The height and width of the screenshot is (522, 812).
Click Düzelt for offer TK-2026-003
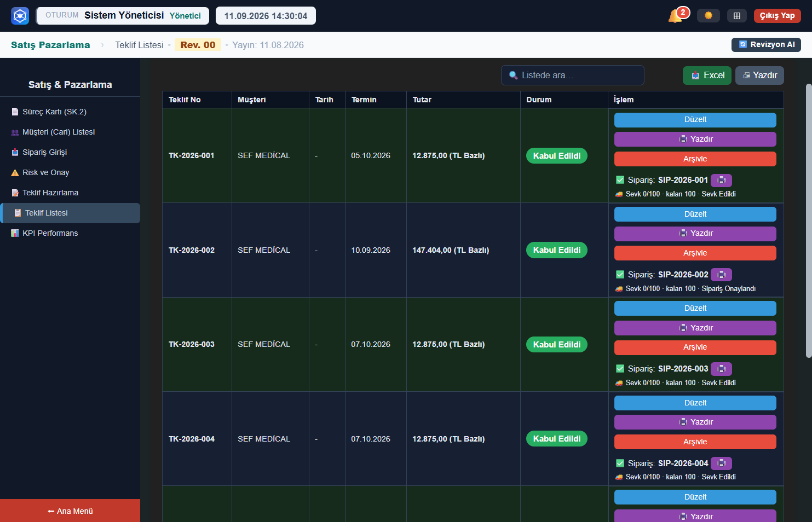click(695, 308)
